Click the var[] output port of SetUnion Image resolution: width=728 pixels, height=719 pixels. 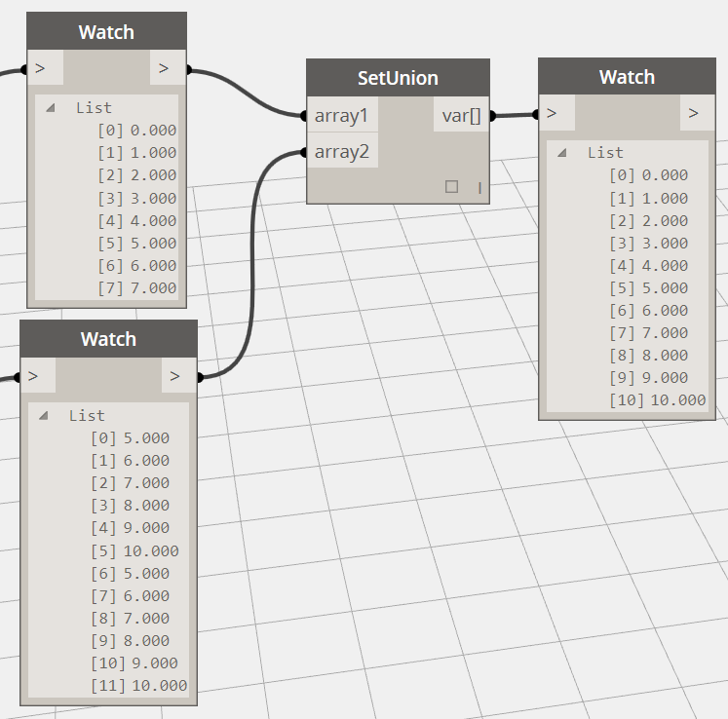coord(461,115)
